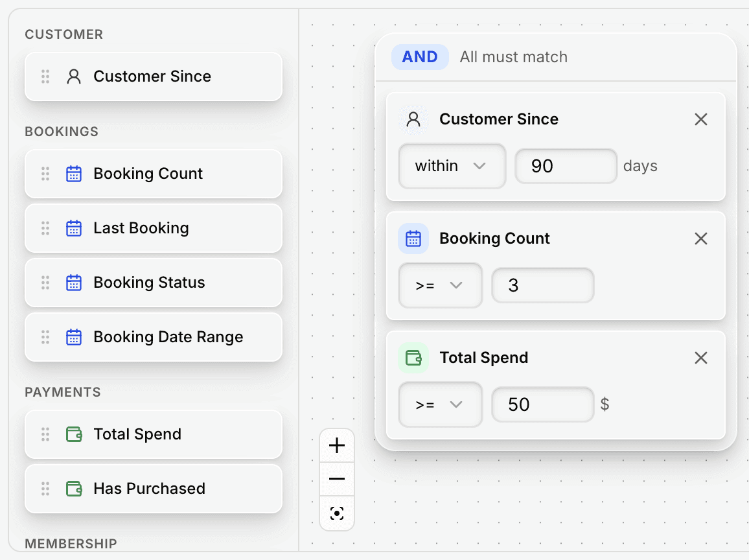749x560 pixels.
Task: Click the fit-to-view canvas icon
Action: 337,513
